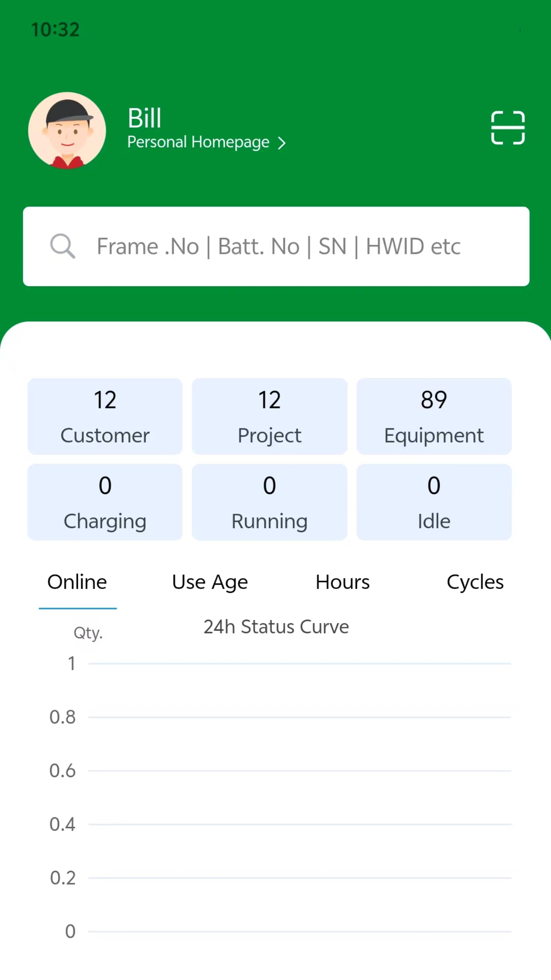This screenshot has width=551, height=980.
Task: Select the Idle status tile
Action: 434,502
